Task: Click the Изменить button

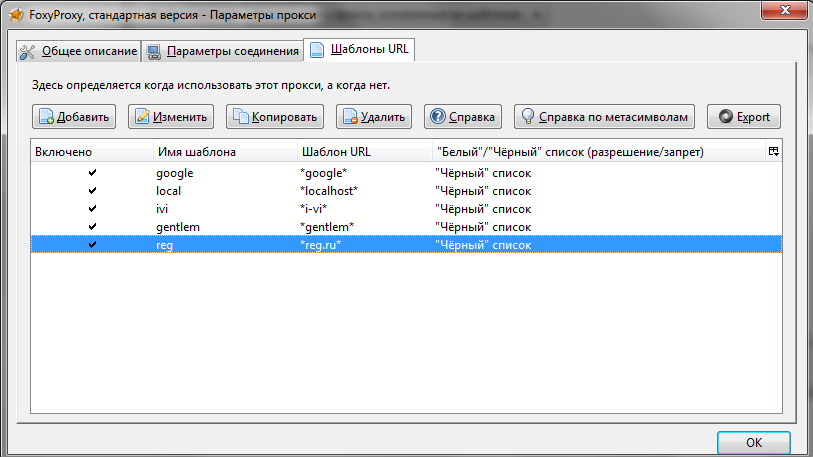Action: point(171,117)
